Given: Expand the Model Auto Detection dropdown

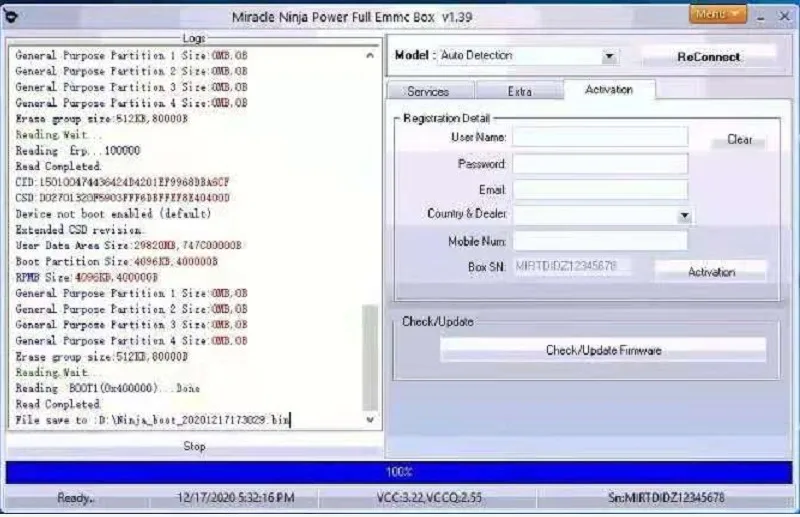Looking at the screenshot, I should (x=609, y=56).
